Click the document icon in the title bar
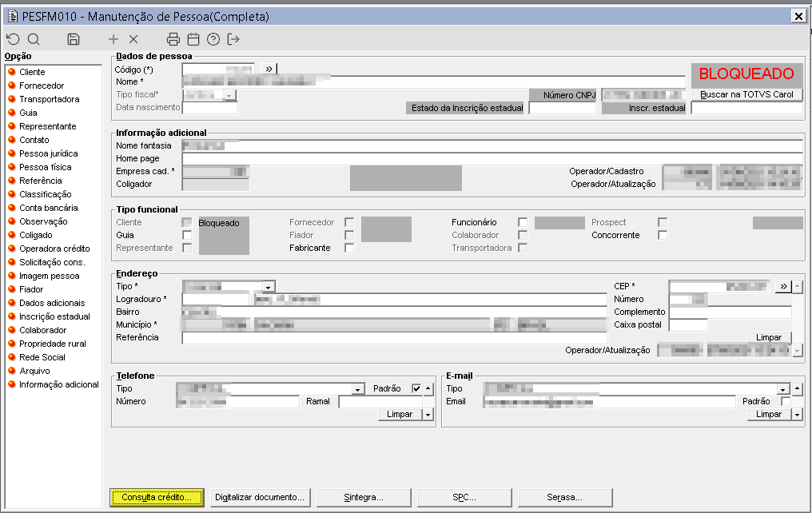Viewport: 812px width, 513px height. pyautogui.click(x=13, y=16)
